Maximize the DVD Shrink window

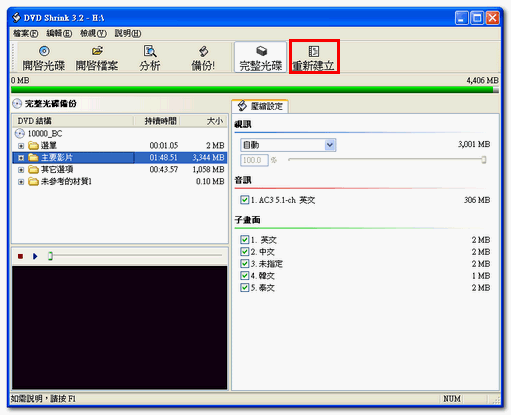(477, 18)
